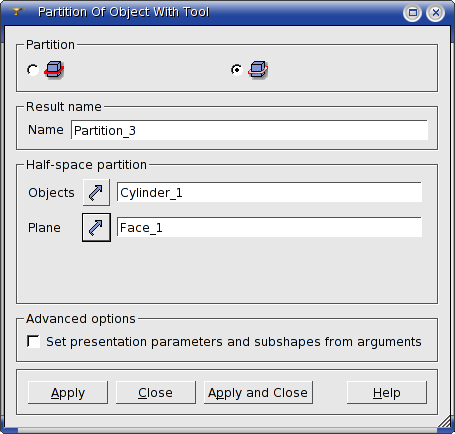This screenshot has height=434, width=455.
Task: Open the window menu icon in title bar
Action: click(16, 12)
